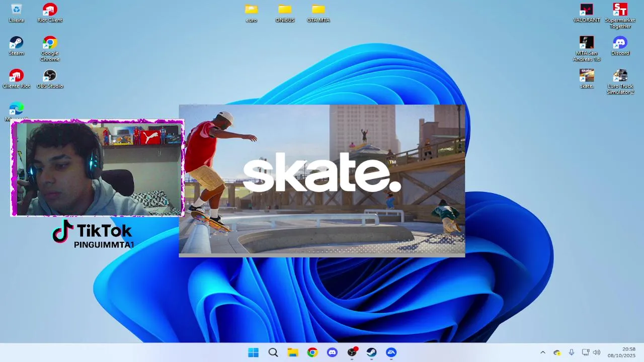Open the Steam desktop shortcut
Image resolution: width=644 pixels, height=362 pixels.
tap(16, 46)
